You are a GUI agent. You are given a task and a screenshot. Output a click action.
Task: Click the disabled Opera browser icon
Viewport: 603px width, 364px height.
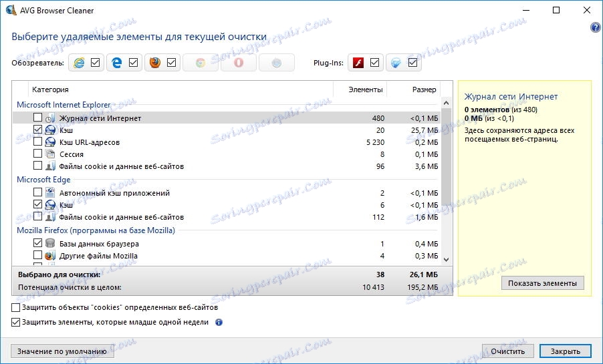point(239,63)
